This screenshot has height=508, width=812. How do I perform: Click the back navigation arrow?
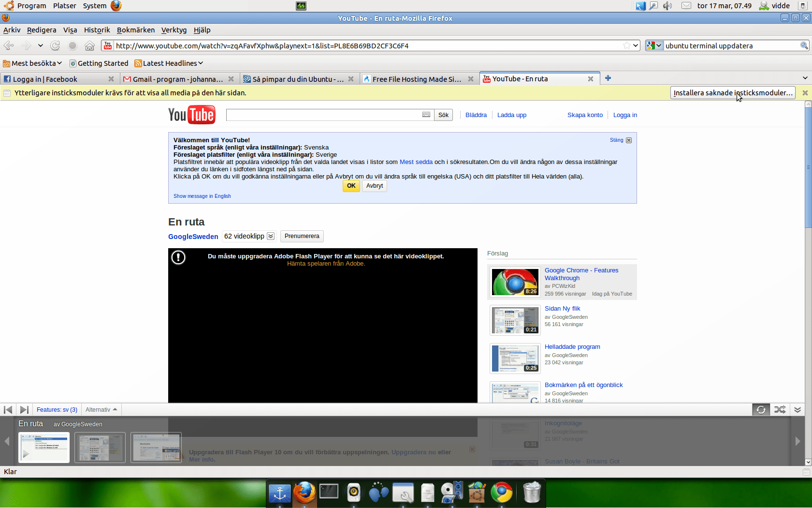(9, 45)
